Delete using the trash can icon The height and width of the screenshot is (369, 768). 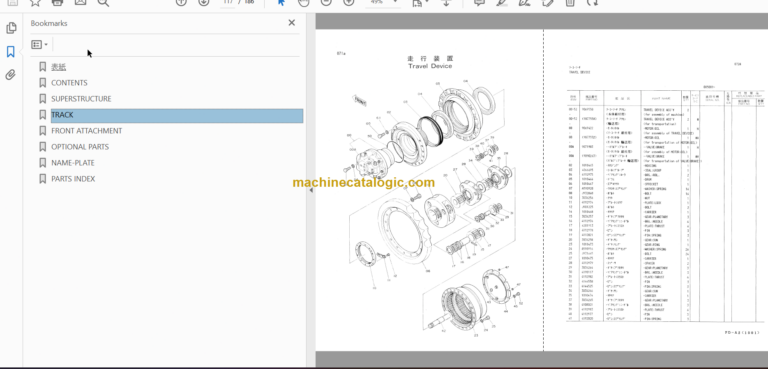pyautogui.click(x=570, y=2)
